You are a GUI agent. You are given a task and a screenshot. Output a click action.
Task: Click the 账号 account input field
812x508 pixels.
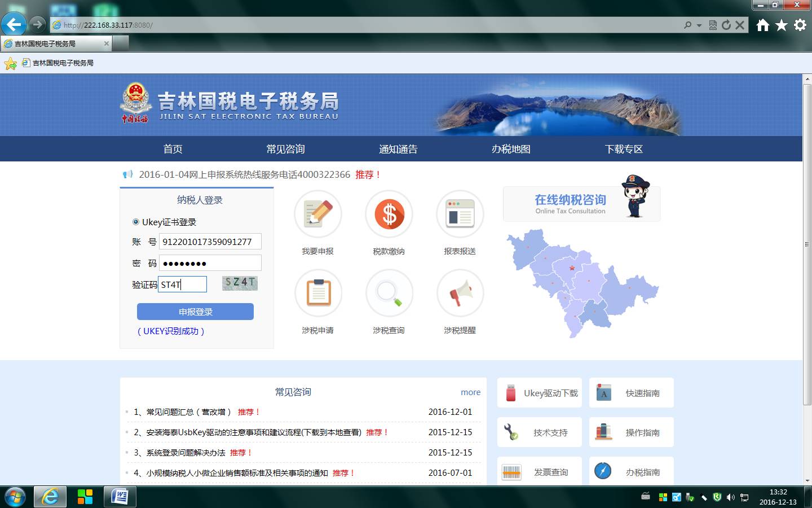210,242
